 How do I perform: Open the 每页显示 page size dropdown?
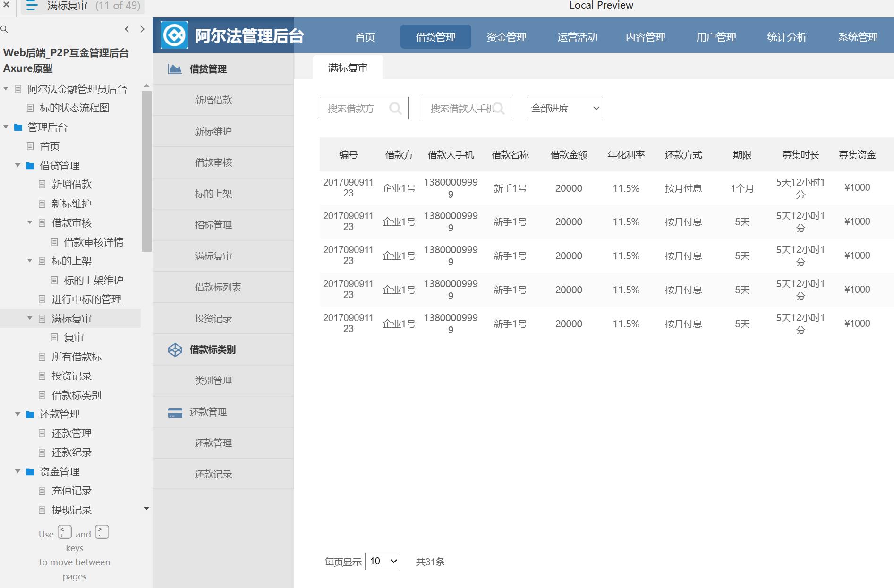tap(383, 561)
